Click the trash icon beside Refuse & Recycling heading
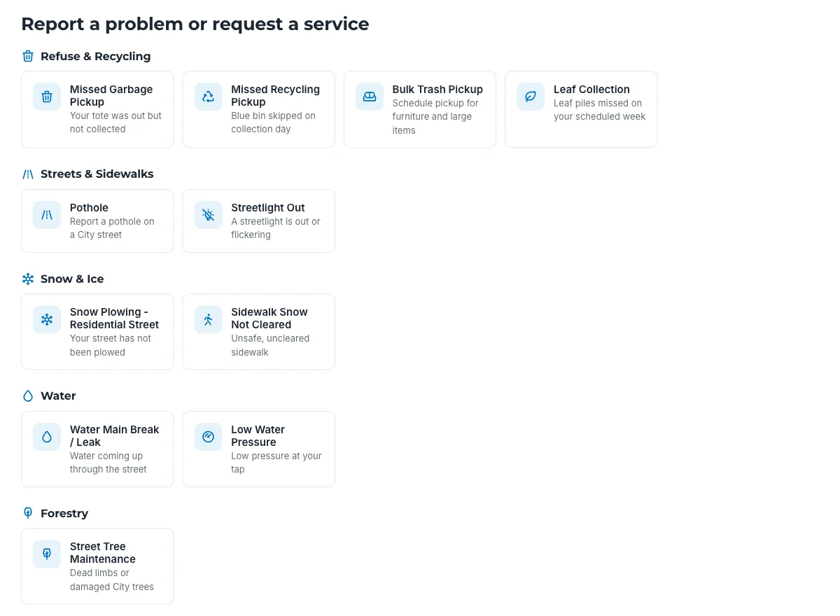This screenshot has width=840, height=616. click(x=28, y=56)
